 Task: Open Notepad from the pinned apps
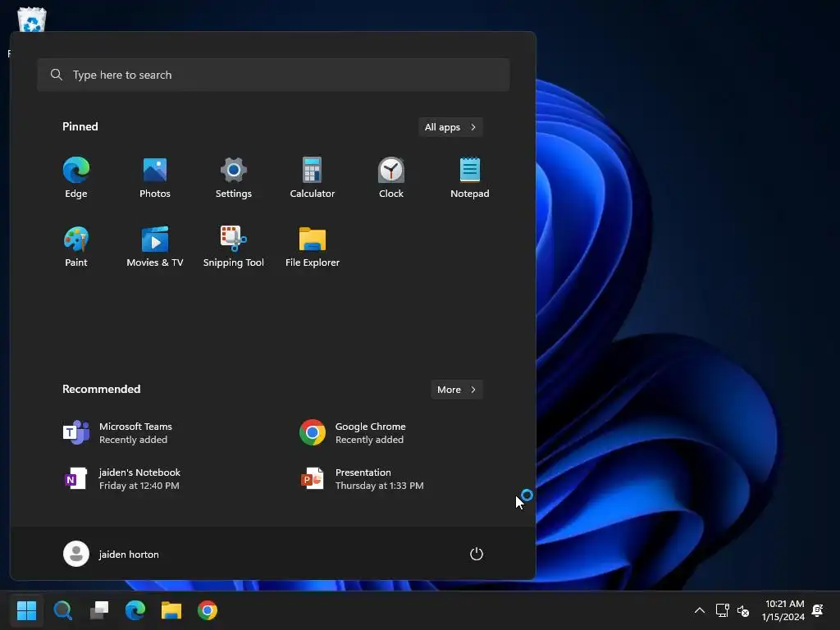[470, 178]
